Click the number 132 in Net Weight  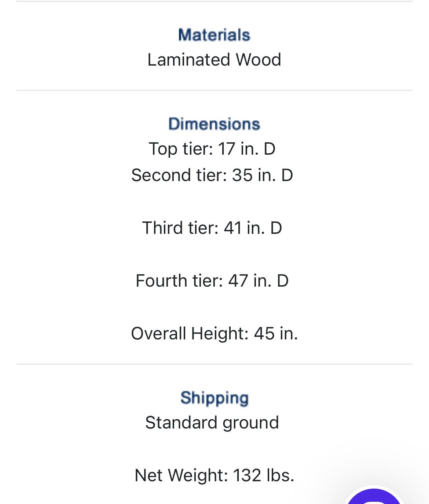(x=247, y=475)
